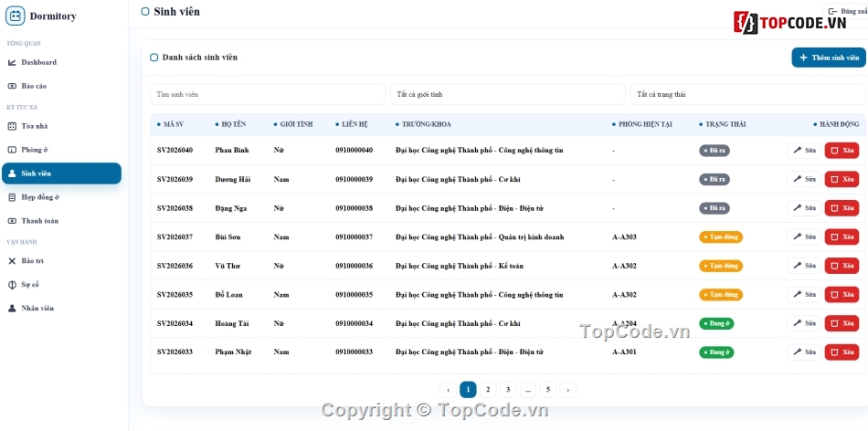Open Phòng ở room icon
This screenshot has height=431, width=868.
point(12,150)
